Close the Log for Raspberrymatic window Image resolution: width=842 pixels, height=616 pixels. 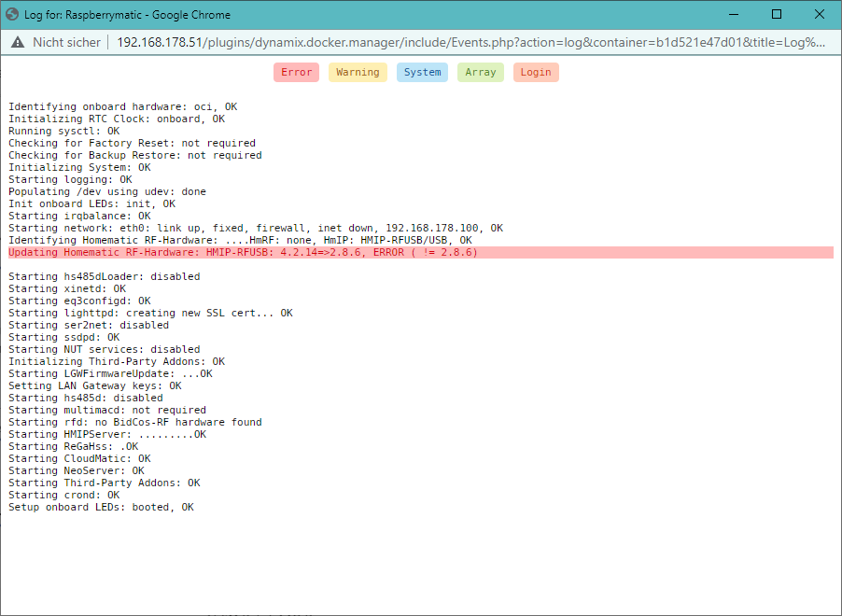pos(820,15)
